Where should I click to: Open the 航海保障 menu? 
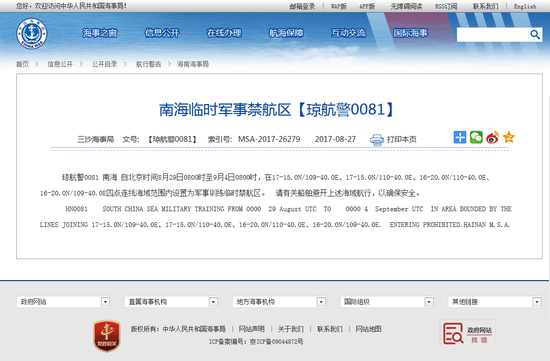coord(286,33)
